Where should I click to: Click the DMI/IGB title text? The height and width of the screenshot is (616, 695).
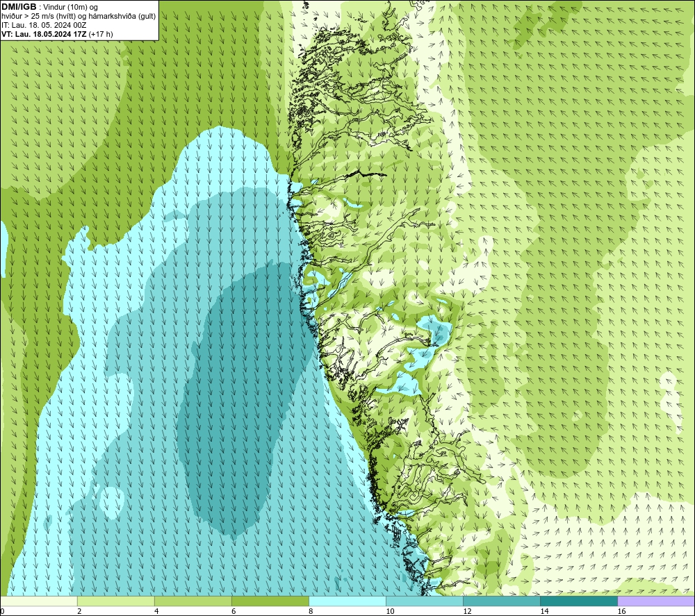coord(19,7)
